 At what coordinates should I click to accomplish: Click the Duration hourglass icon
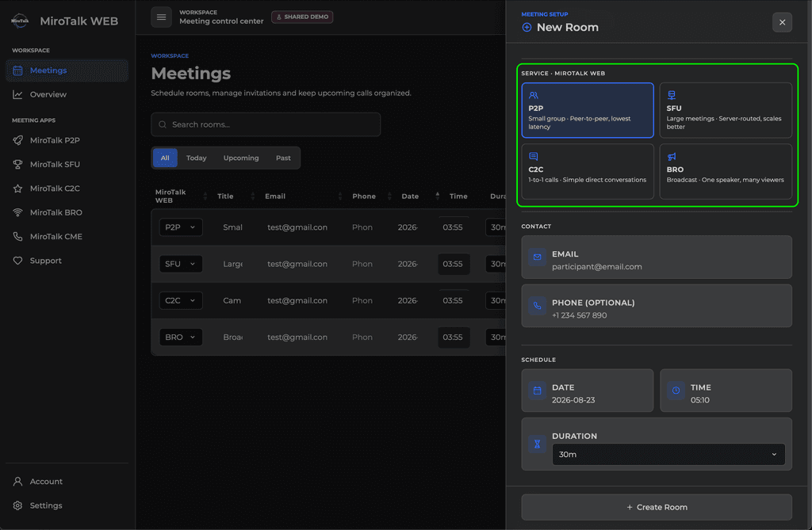pos(537,444)
